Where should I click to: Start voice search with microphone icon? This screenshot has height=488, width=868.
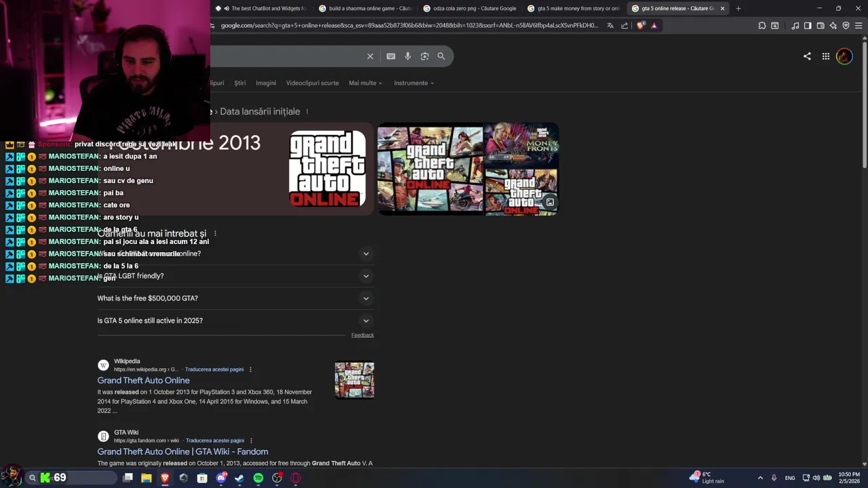pos(408,56)
